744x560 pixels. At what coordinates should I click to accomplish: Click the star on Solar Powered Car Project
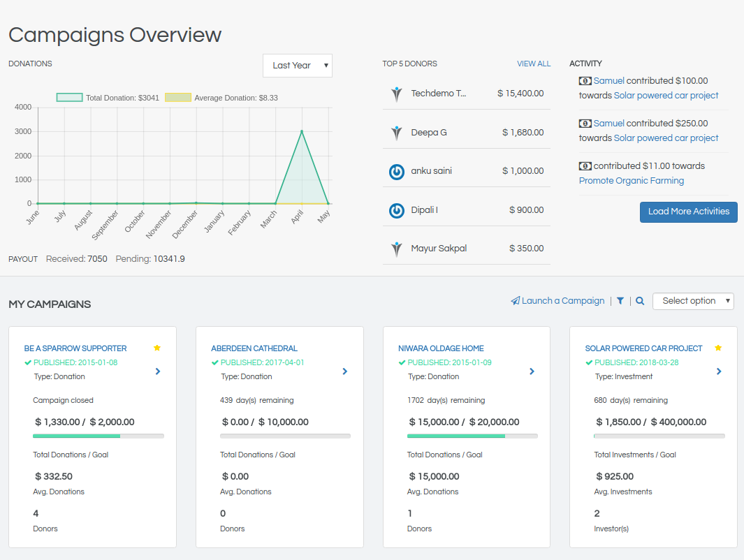click(x=718, y=348)
